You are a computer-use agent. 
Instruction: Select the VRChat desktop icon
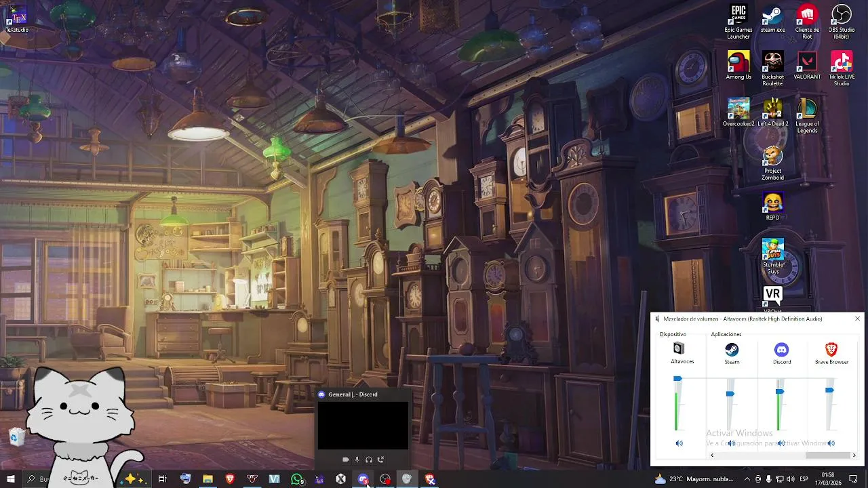coord(772,299)
